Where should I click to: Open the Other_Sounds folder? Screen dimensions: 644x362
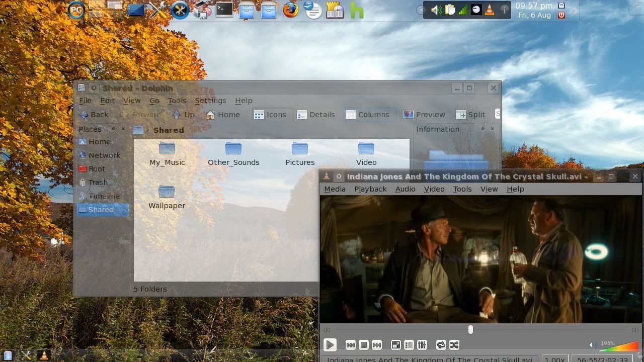[233, 154]
